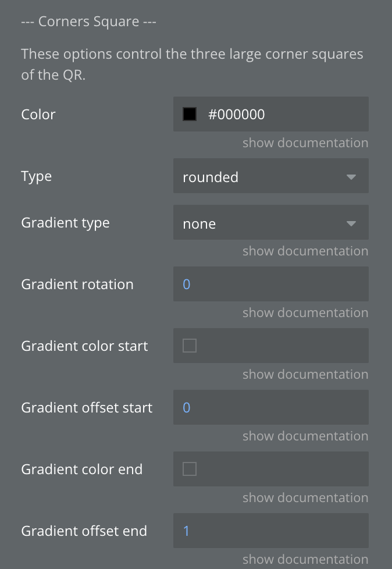Screen dimensions: 392x569
Task: Focus the Gradient offset start input
Action: point(270,408)
